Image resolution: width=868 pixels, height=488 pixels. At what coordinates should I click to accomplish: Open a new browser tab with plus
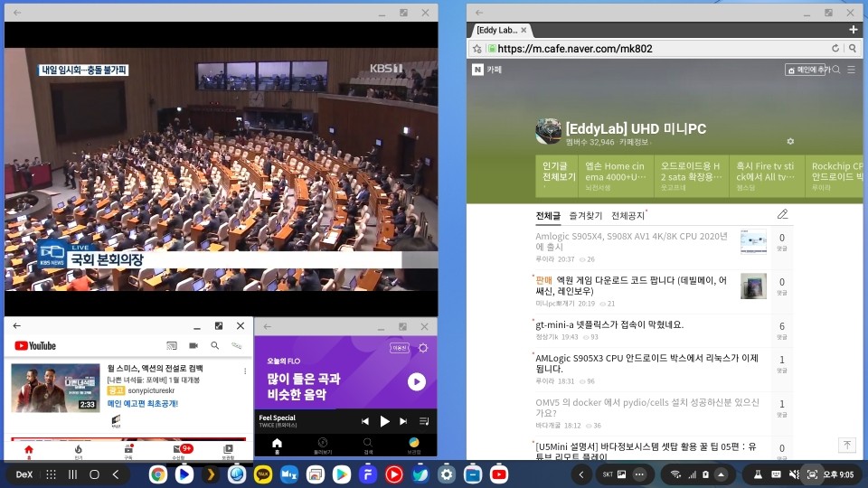coord(853,29)
